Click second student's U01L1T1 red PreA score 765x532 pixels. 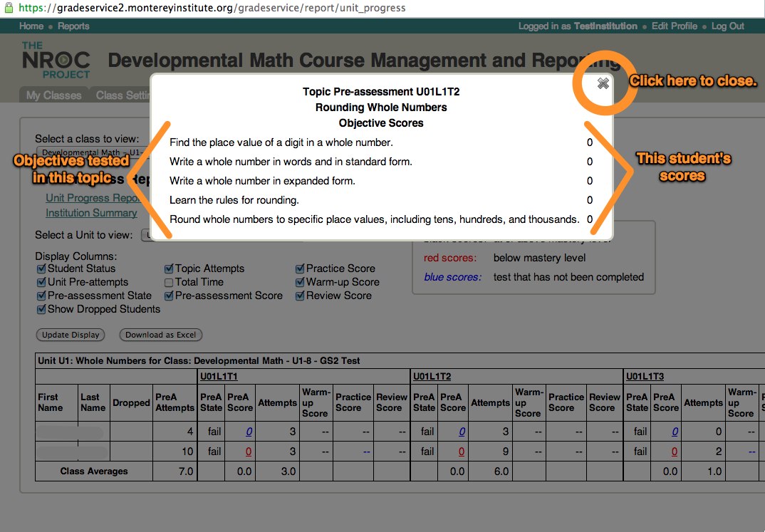tap(249, 452)
